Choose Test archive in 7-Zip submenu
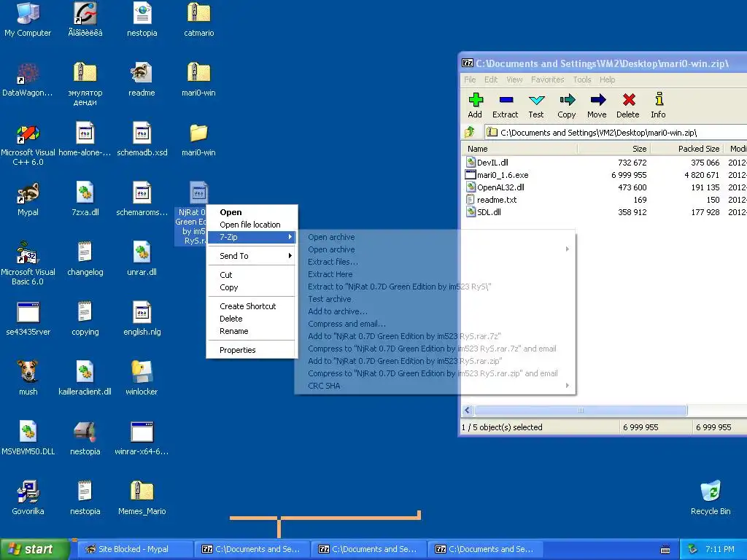 [435, 299]
